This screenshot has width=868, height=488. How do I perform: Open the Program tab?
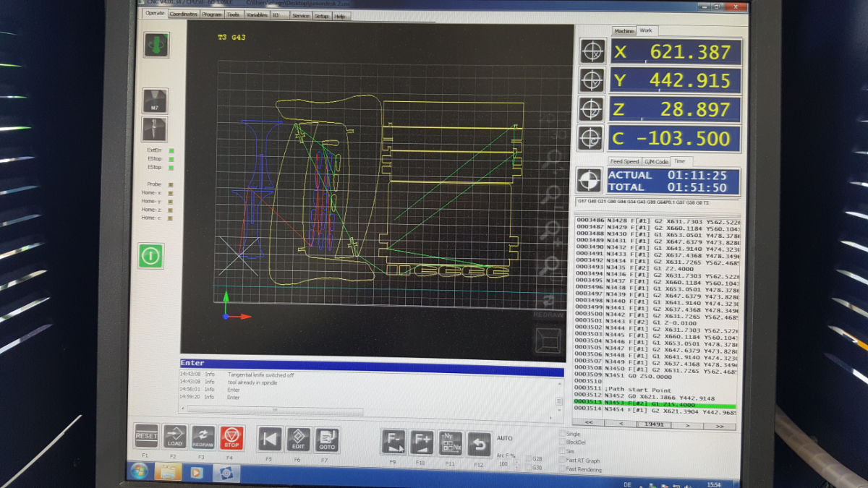[x=212, y=14]
